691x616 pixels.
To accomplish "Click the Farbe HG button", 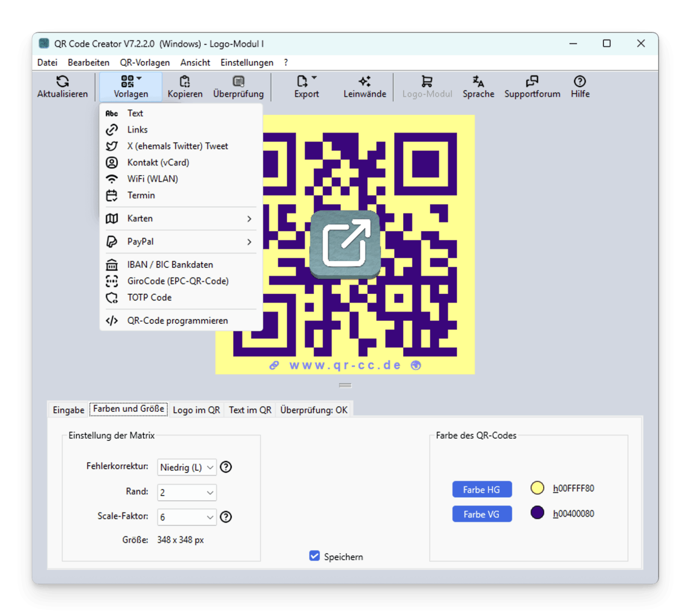I will coord(481,489).
